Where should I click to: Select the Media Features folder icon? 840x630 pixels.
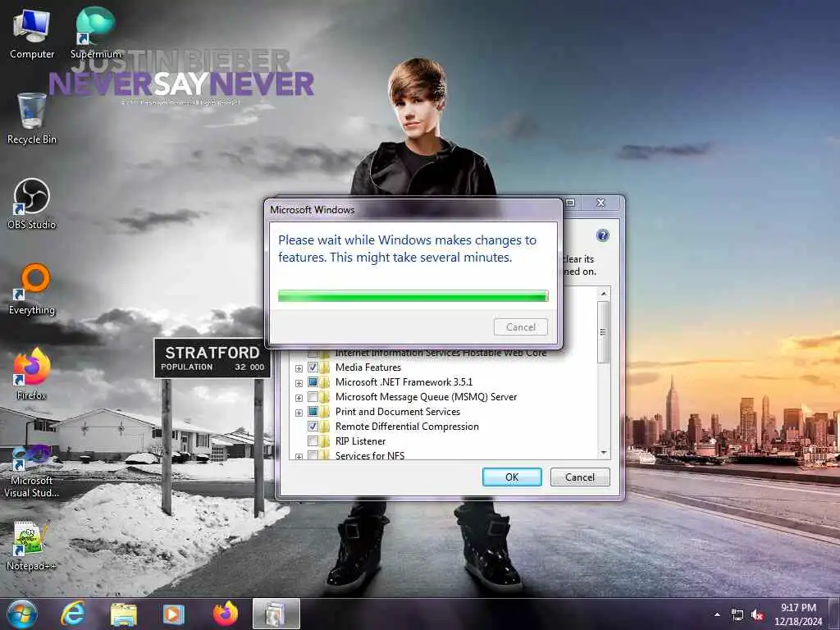[325, 367]
